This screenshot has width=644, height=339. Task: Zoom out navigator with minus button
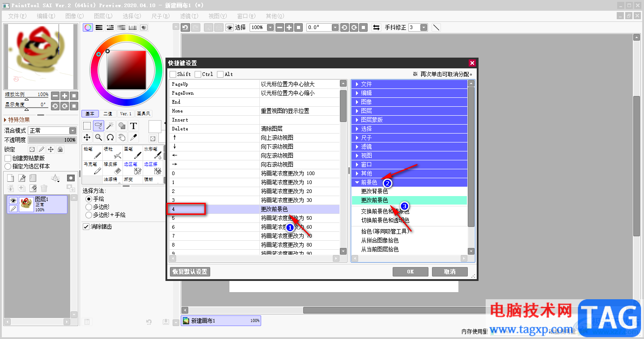pyautogui.click(x=55, y=96)
